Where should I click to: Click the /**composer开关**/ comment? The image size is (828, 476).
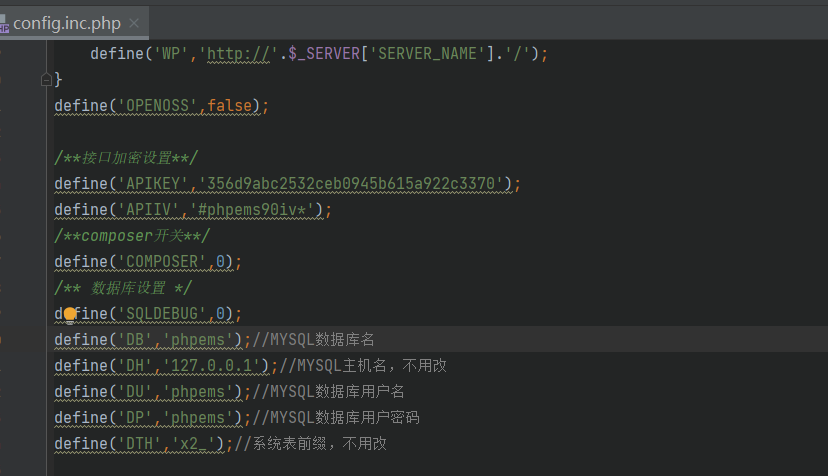tap(132, 236)
